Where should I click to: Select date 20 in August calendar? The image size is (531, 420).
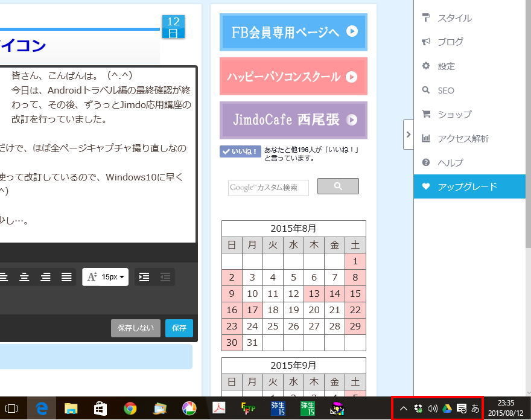[314, 310]
